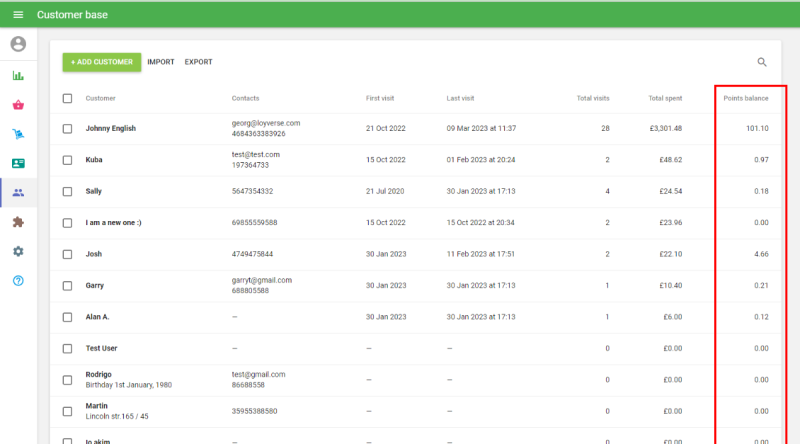This screenshot has width=800, height=444.
Task: Open Help question mark icon
Action: click(18, 280)
